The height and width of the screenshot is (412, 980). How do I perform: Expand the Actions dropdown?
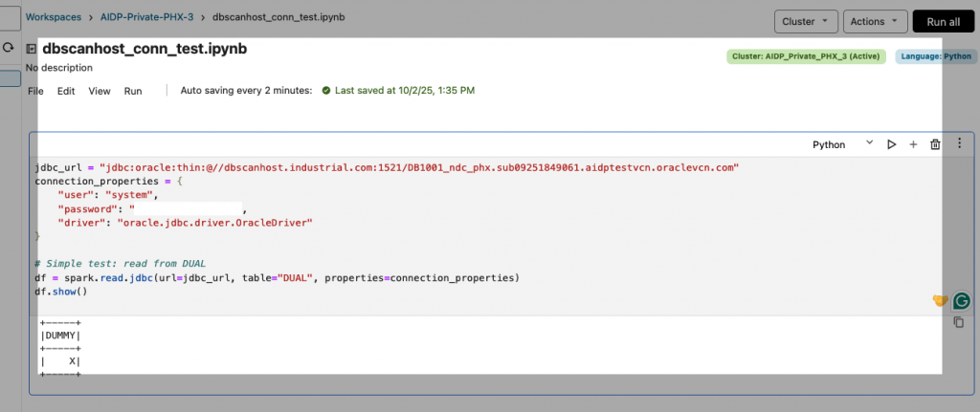874,21
